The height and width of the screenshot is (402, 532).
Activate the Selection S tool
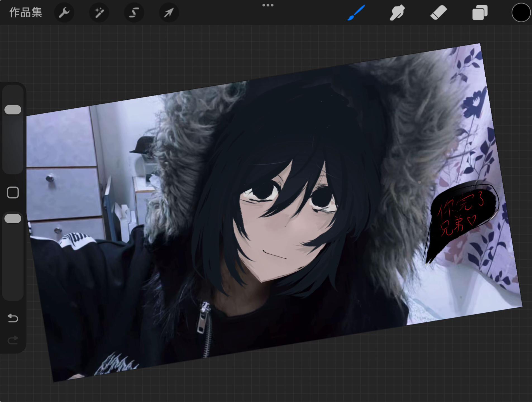(x=134, y=13)
